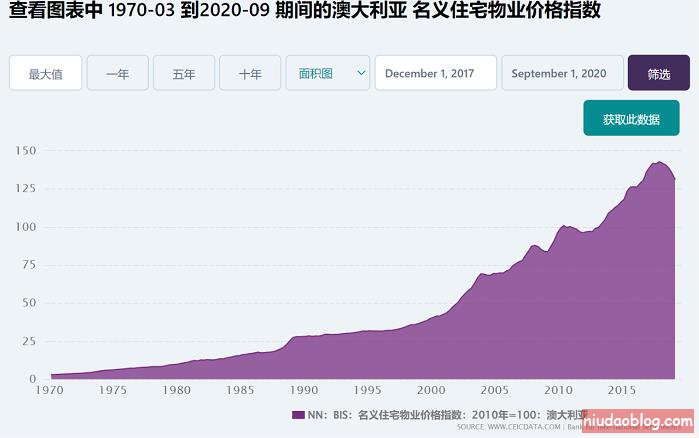Select the 75 y-axis label
Image resolution: width=699 pixels, height=438 pixels.
coord(29,265)
